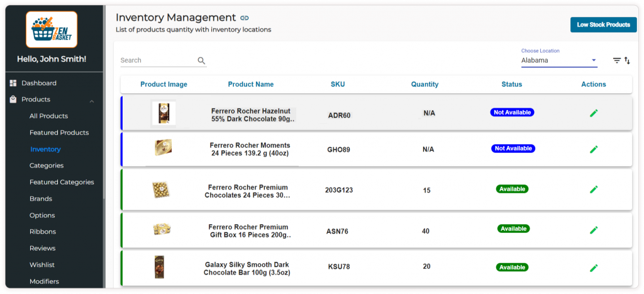The image size is (644, 294).
Task: Click Not Available badge for ADR60
Action: [512, 112]
